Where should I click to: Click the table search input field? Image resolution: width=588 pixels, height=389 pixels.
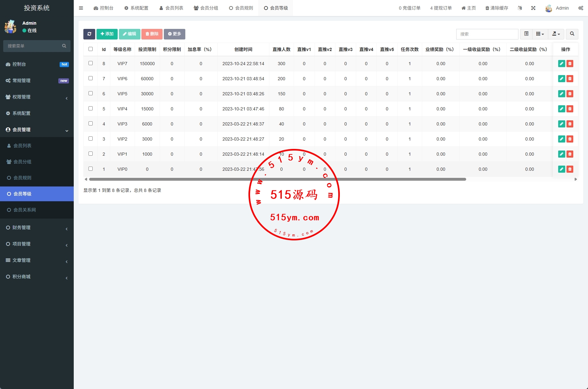487,34
